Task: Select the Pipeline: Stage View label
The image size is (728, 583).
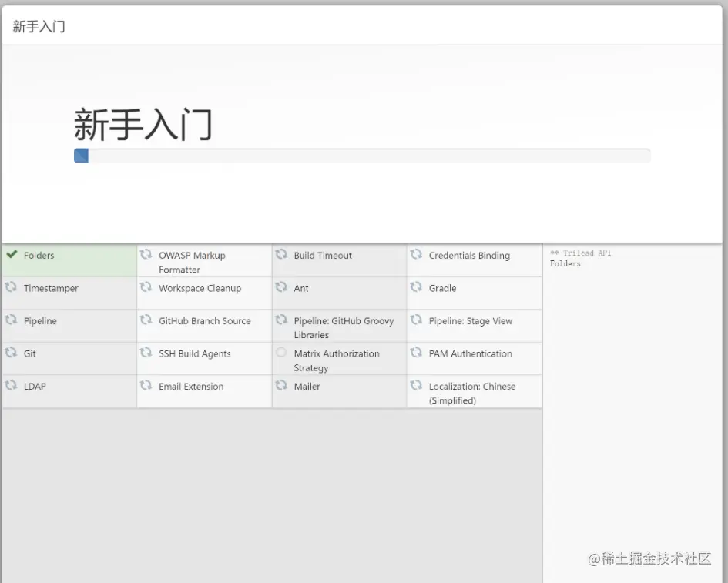Action: (x=471, y=320)
